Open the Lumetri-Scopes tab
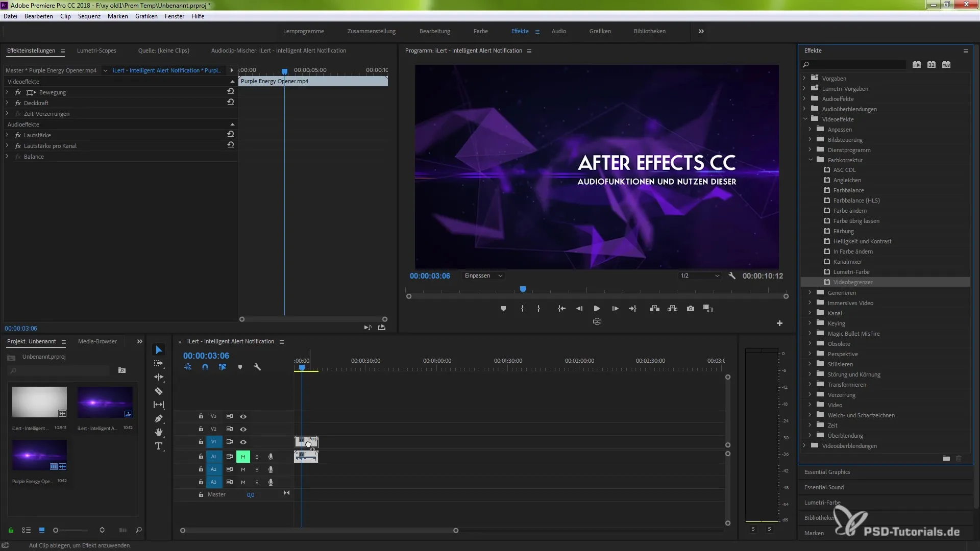The width and height of the screenshot is (980, 551). 96,51
